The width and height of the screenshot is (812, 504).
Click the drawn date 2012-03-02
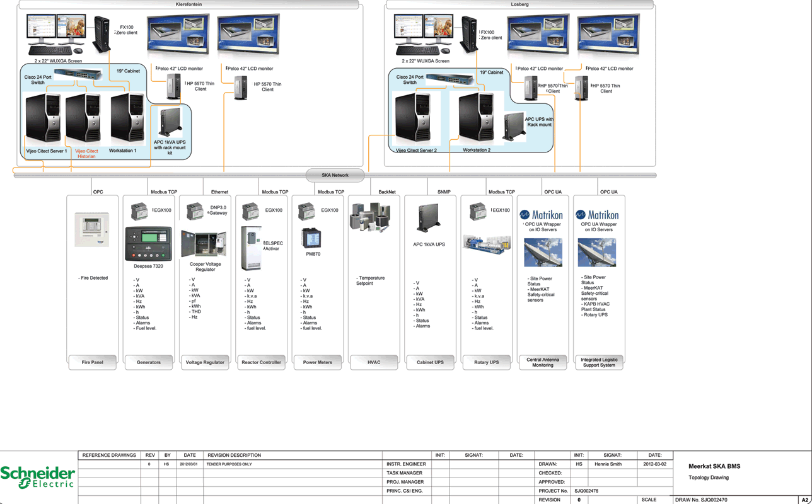655,464
